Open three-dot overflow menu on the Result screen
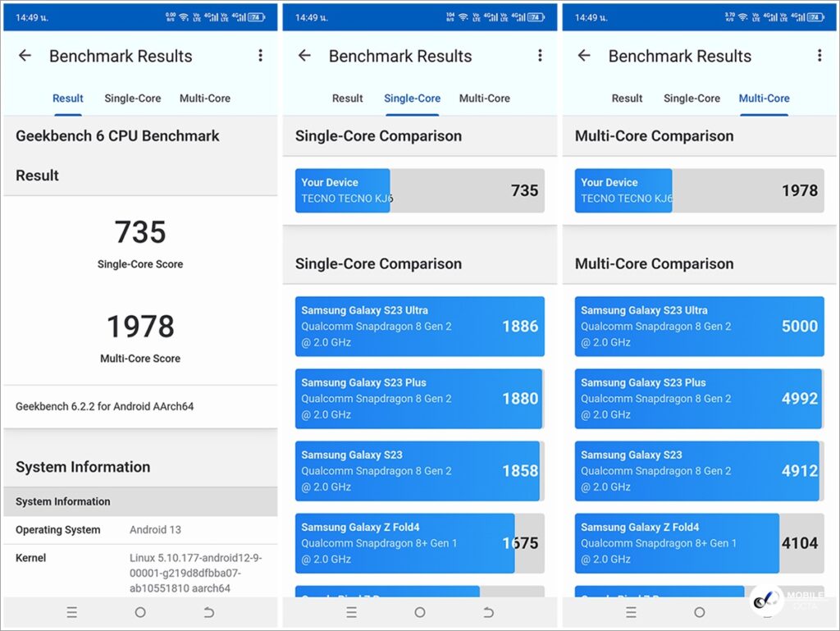Screen dimensions: 840x631 260,55
